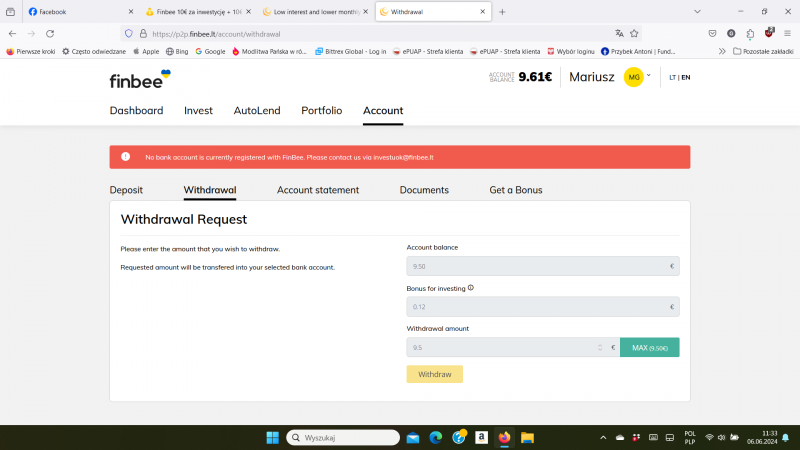Open the Amazon app in the taskbar

coord(481,437)
